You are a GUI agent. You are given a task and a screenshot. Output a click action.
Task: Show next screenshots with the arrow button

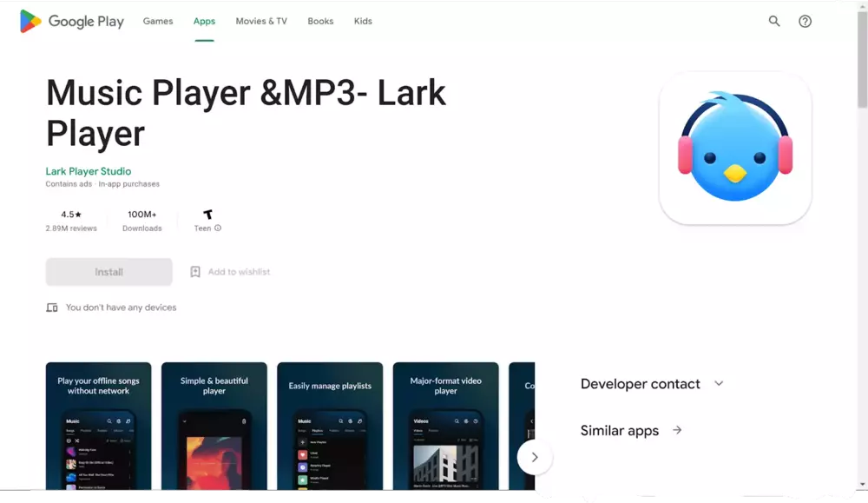pyautogui.click(x=534, y=457)
